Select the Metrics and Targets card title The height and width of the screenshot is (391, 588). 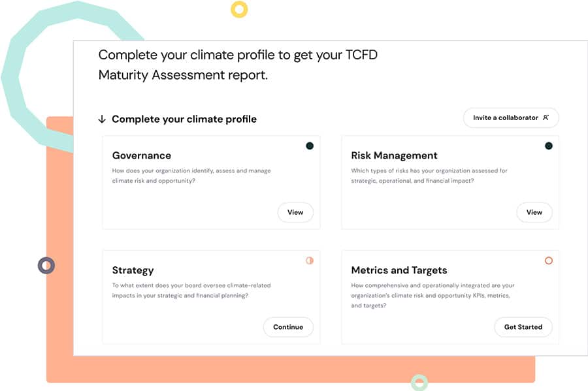click(399, 270)
